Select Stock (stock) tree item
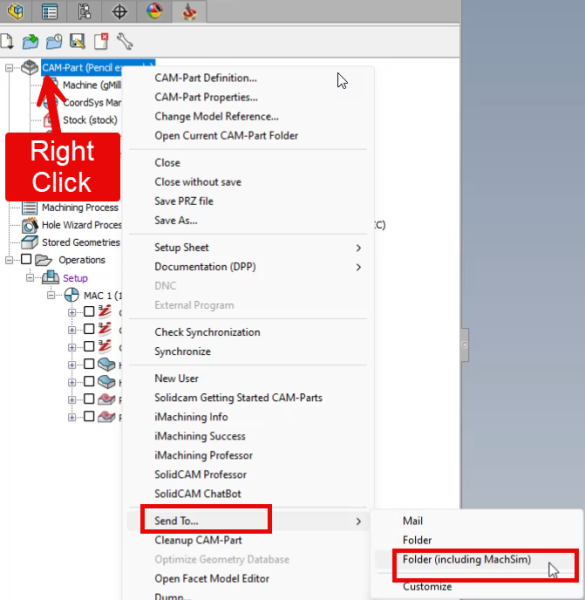The height and width of the screenshot is (600, 585). click(90, 120)
